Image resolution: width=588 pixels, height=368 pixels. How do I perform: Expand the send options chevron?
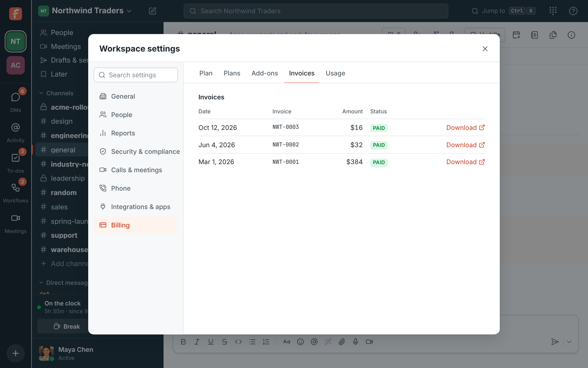[x=569, y=342]
